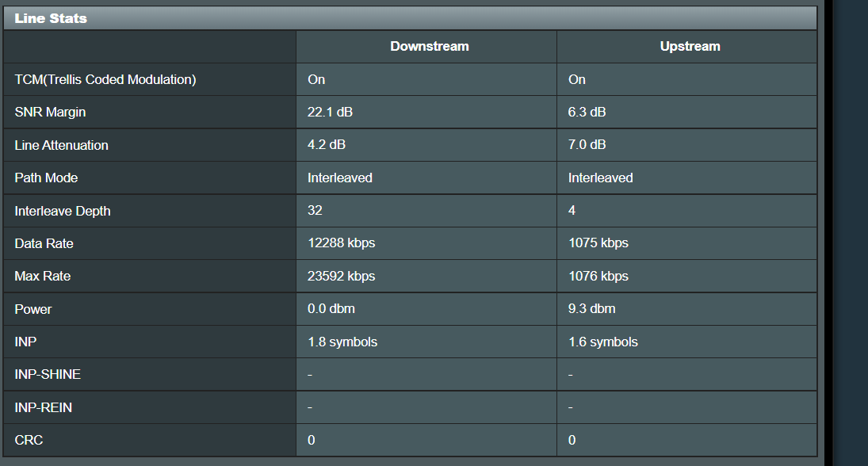The image size is (868, 466).
Task: Select the downstream data rate 12288 kbps
Action: click(x=341, y=244)
